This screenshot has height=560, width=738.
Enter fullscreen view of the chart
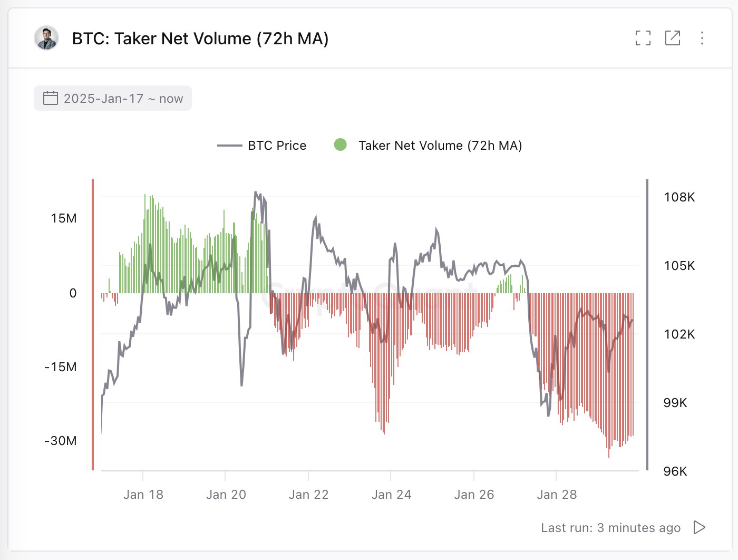[x=643, y=38]
